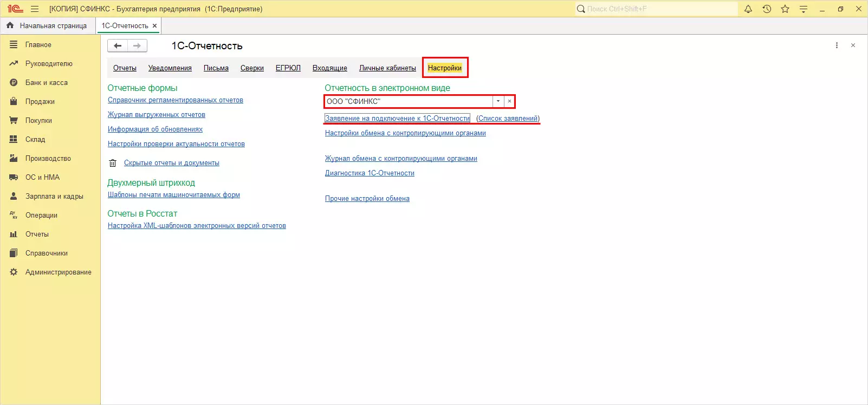Open Настройка XML-шаблонов электронных версий отчетов
Screen dimensions: 868x405
point(197,226)
